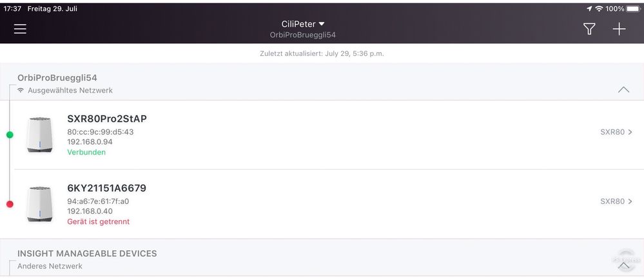
Task: Click the 6KY21151A6679 router image
Action: pos(39,204)
